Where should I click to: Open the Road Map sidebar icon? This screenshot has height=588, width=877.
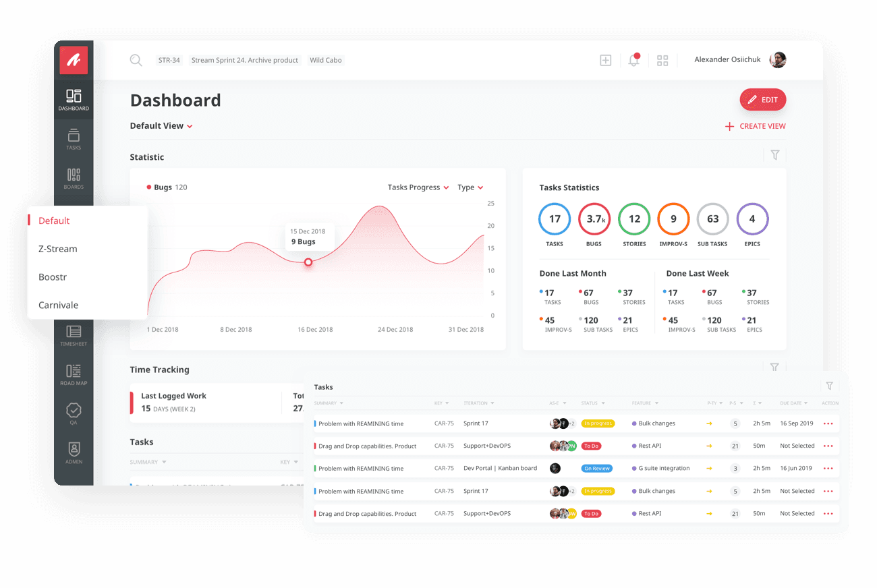click(x=74, y=374)
